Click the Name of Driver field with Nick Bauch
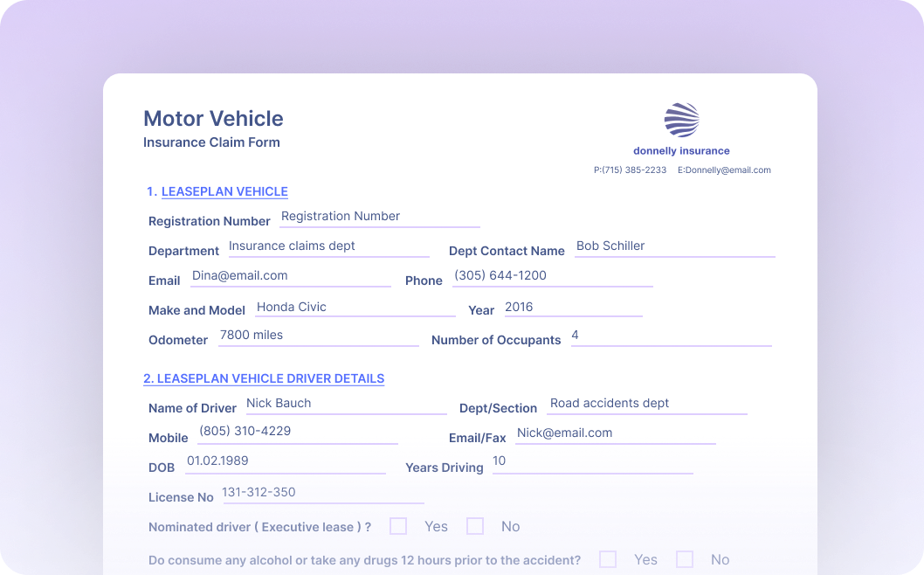The image size is (924, 575). [x=346, y=404]
